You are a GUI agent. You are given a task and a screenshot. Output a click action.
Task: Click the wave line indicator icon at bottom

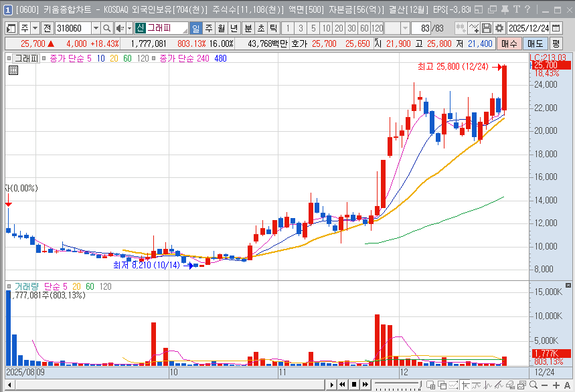tap(477, 385)
